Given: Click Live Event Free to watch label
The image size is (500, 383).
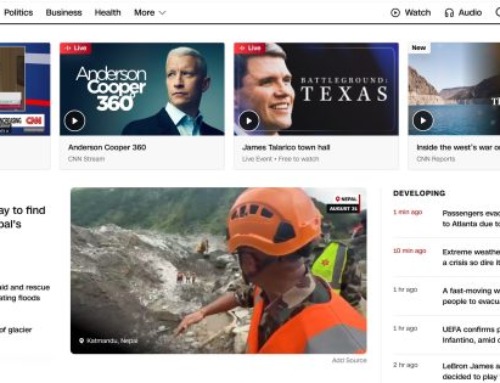Looking at the screenshot, I should [281, 159].
